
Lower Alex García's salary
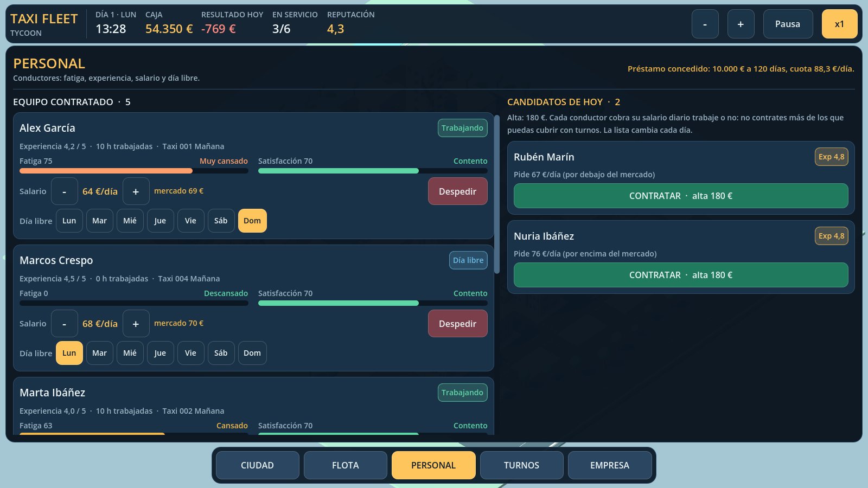click(x=65, y=191)
